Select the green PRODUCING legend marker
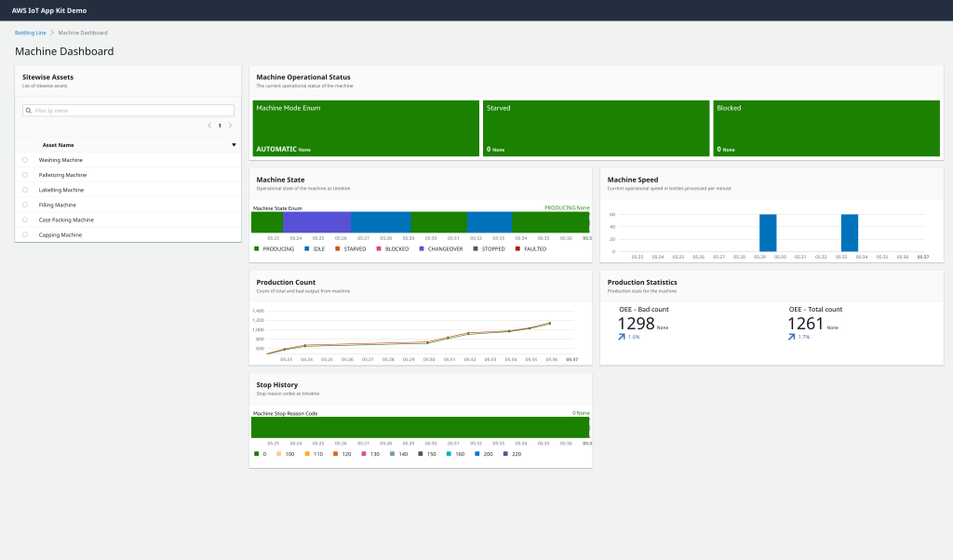The width and height of the screenshot is (953, 560). pos(256,248)
